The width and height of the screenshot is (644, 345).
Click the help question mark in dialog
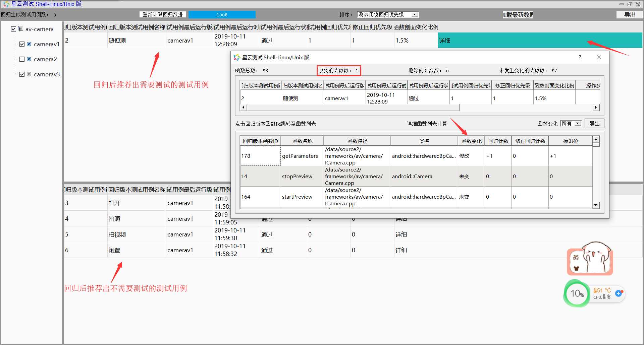580,57
